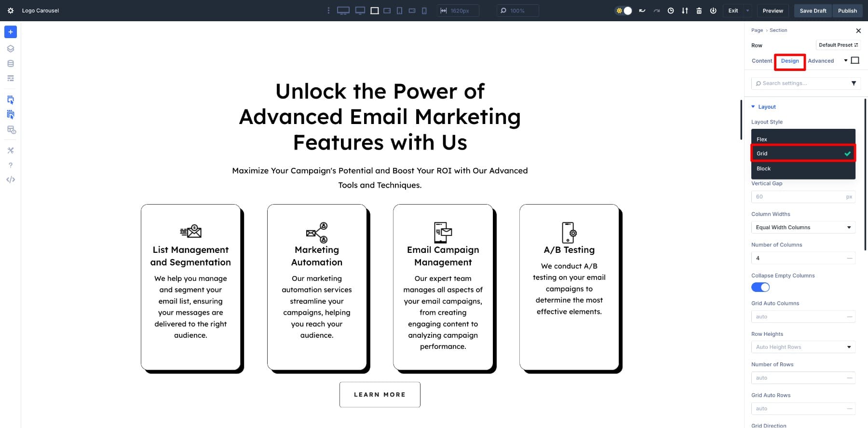Image resolution: width=868 pixels, height=428 pixels.
Task: Click the blue add module plus icon
Action: [x=11, y=32]
